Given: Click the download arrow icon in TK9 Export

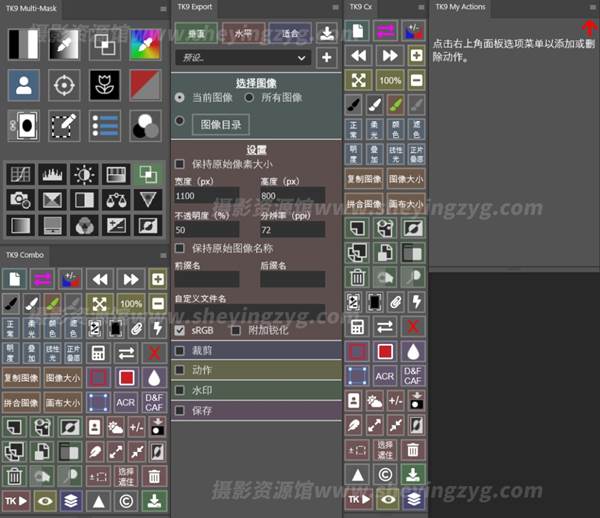Looking at the screenshot, I should pyautogui.click(x=326, y=32).
